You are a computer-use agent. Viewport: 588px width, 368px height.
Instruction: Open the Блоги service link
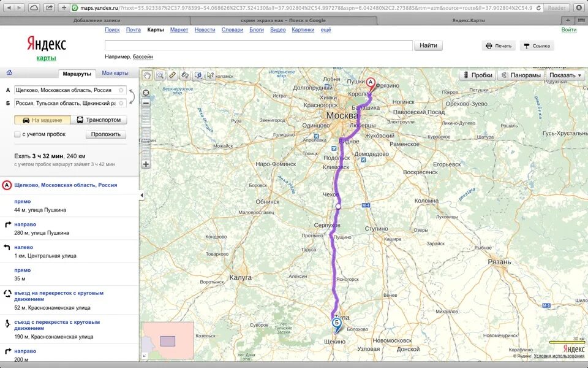257,29
